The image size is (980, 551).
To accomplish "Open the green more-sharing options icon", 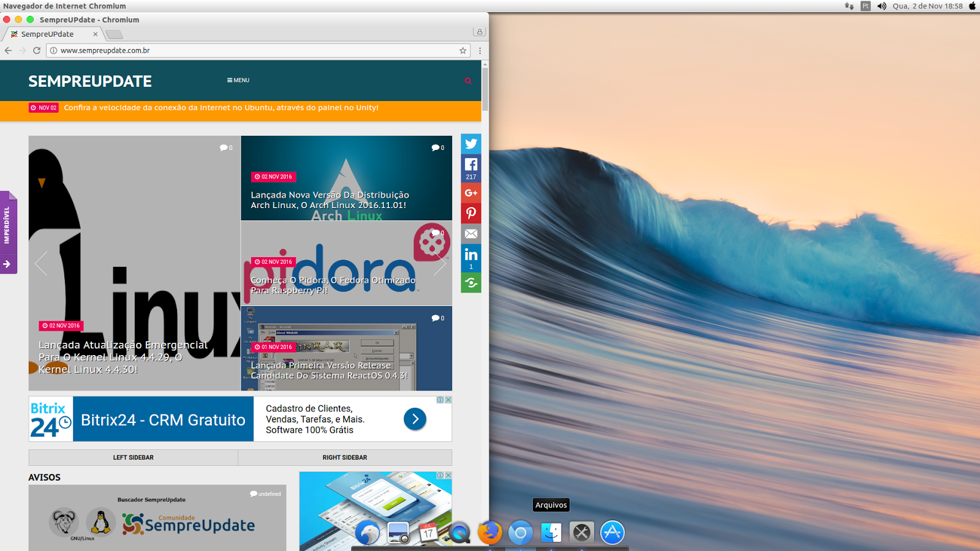I will coord(471,283).
